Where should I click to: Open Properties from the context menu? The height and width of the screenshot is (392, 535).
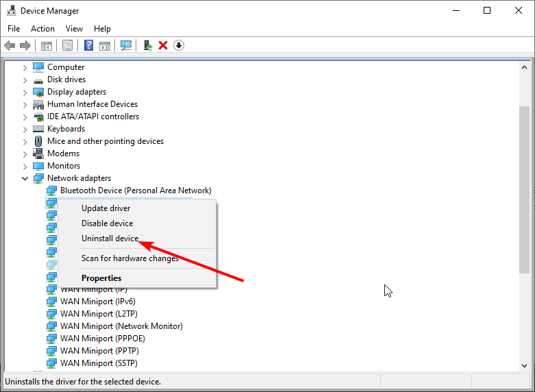137,278
